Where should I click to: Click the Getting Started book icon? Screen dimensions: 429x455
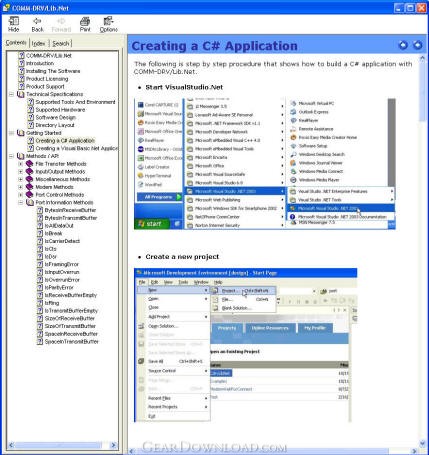click(21, 133)
